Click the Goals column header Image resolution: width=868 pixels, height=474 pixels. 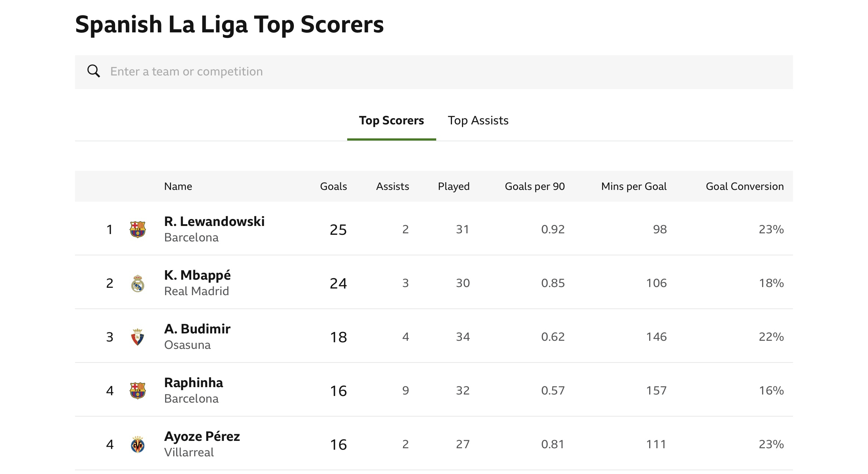[x=333, y=186]
